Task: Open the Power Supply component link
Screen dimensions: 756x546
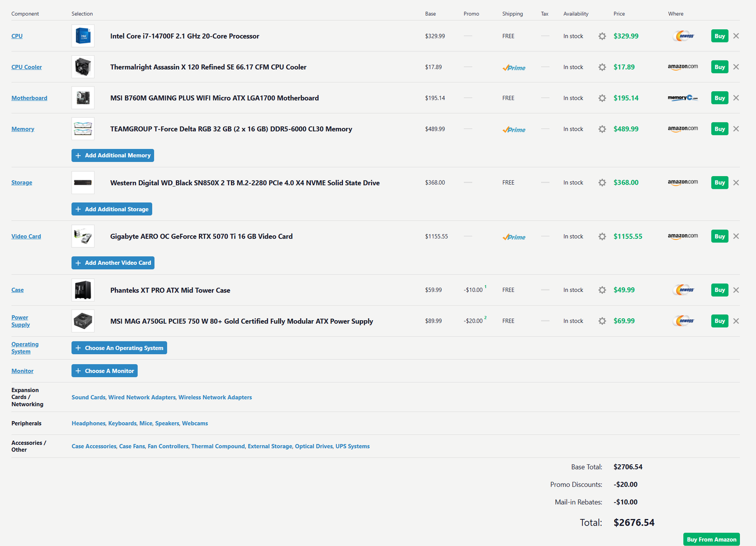Action: pos(20,321)
